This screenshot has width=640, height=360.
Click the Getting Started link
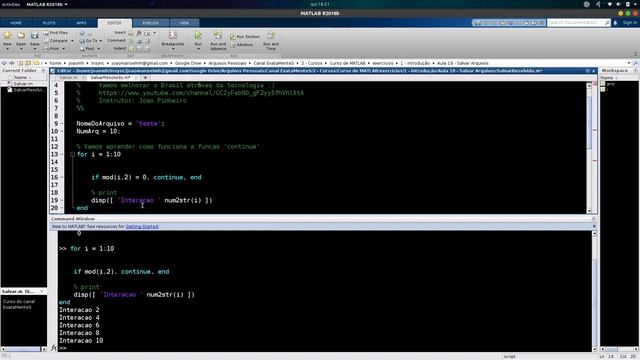[x=142, y=227]
